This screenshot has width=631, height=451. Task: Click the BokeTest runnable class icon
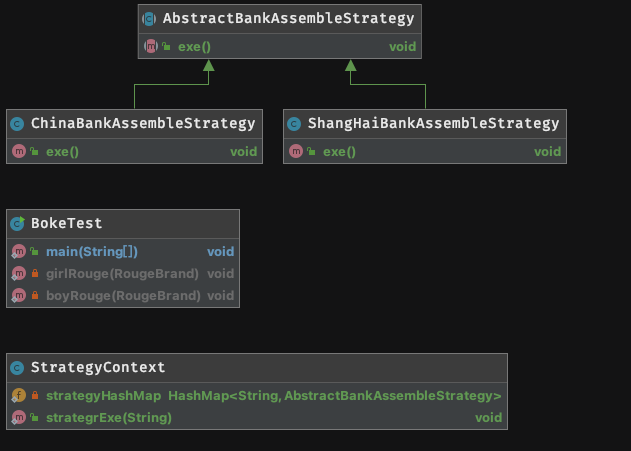[x=18, y=223]
